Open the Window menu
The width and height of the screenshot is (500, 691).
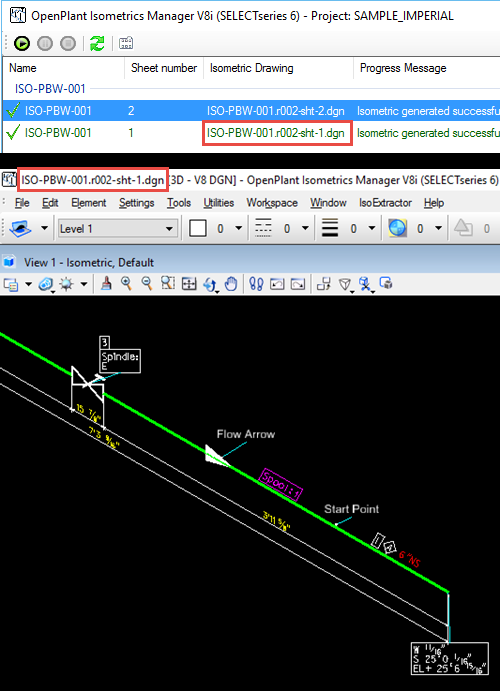click(328, 203)
